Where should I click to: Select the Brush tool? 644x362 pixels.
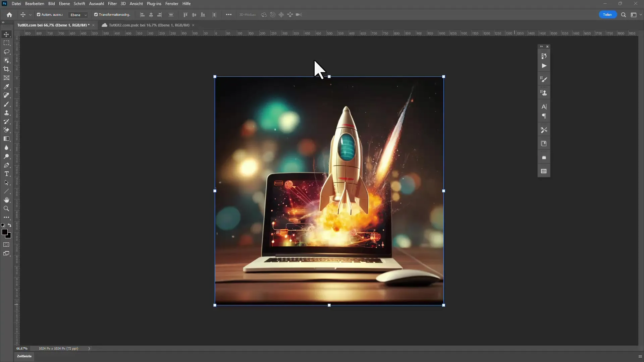(6, 104)
